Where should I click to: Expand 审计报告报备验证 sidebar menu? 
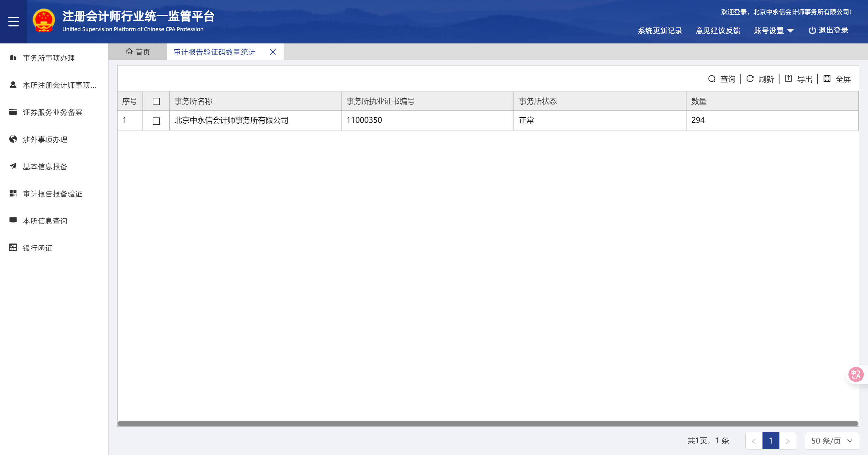(x=52, y=194)
